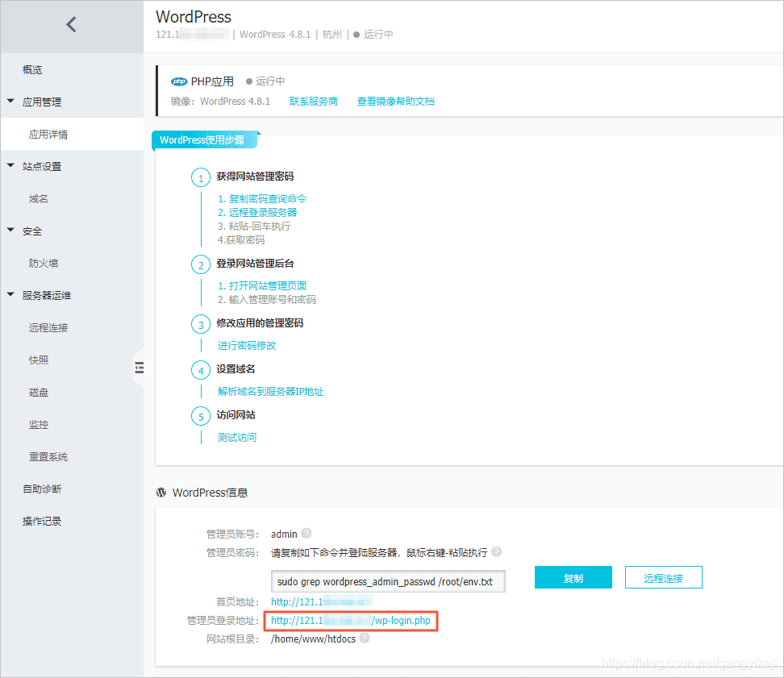Viewport: 784px width, 678px height.
Task: Click help icon next to admin account
Action: (x=307, y=533)
